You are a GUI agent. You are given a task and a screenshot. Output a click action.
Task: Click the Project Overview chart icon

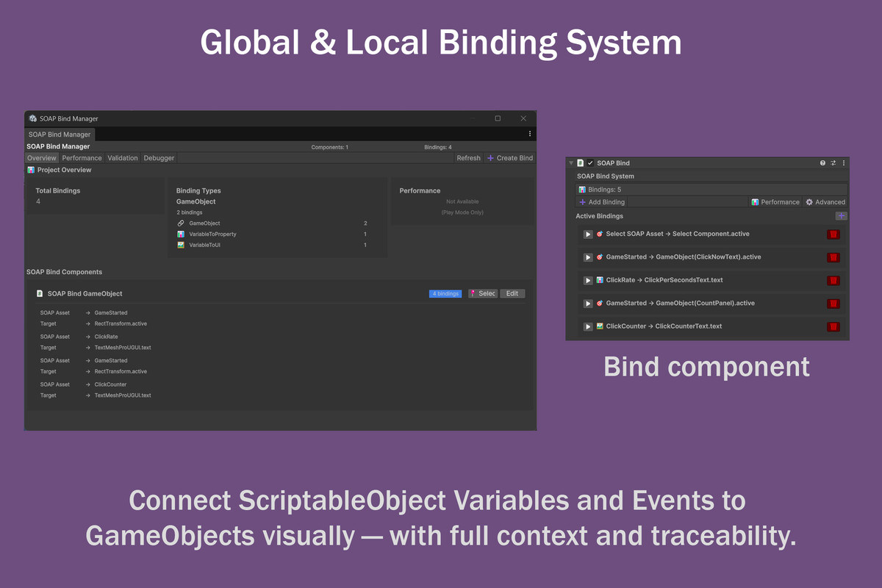(x=31, y=170)
